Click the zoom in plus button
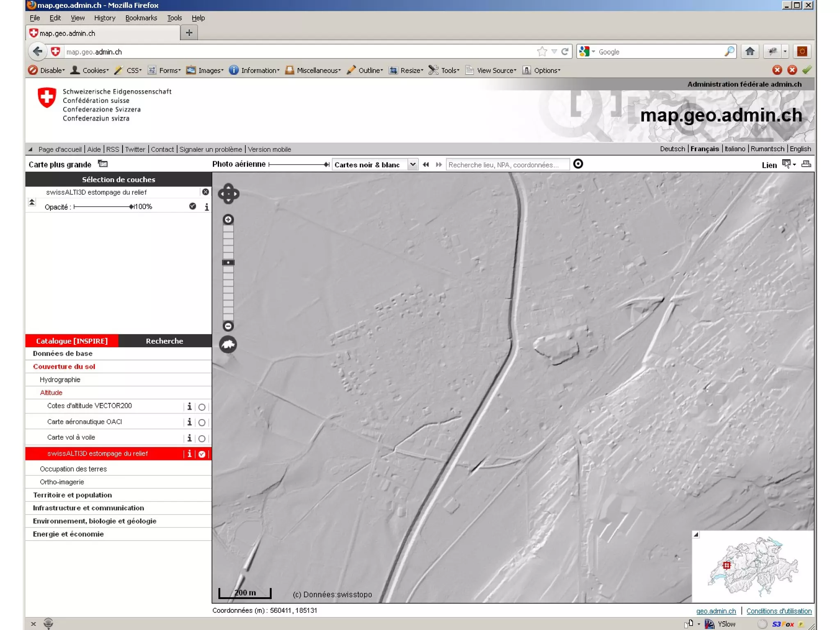 click(228, 219)
